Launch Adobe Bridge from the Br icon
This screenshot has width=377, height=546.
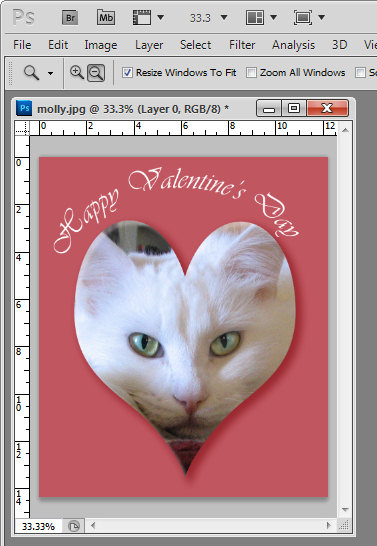coord(70,17)
